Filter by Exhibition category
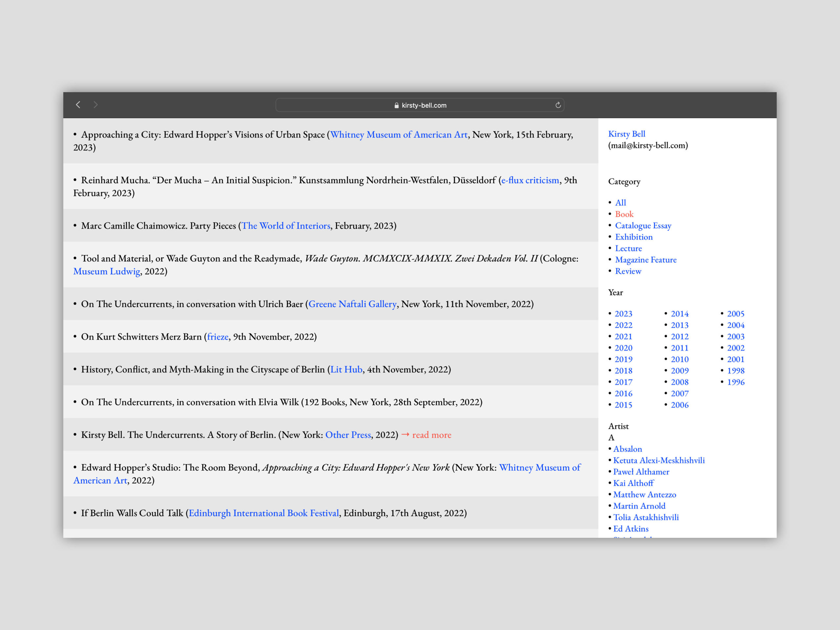 [634, 237]
